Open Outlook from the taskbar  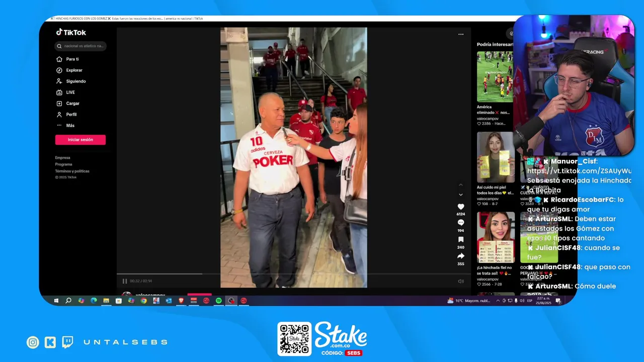pos(169,301)
